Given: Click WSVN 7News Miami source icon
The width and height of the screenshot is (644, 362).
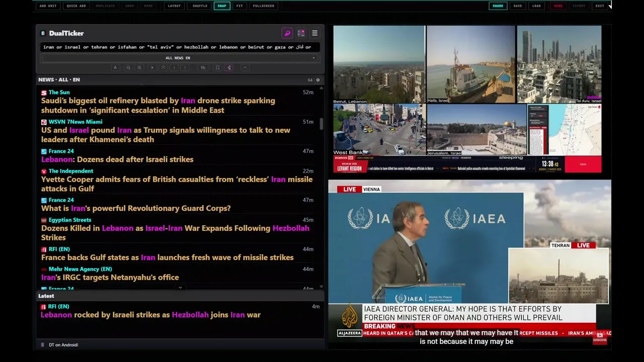Looking at the screenshot, I should point(44,122).
